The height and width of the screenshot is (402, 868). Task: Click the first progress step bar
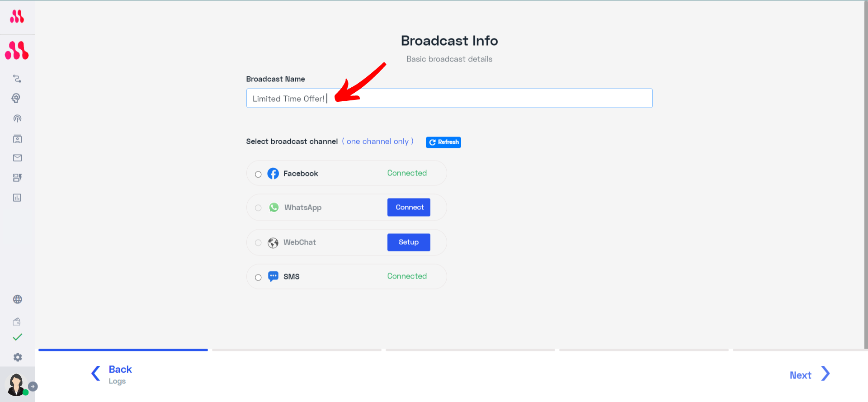123,350
